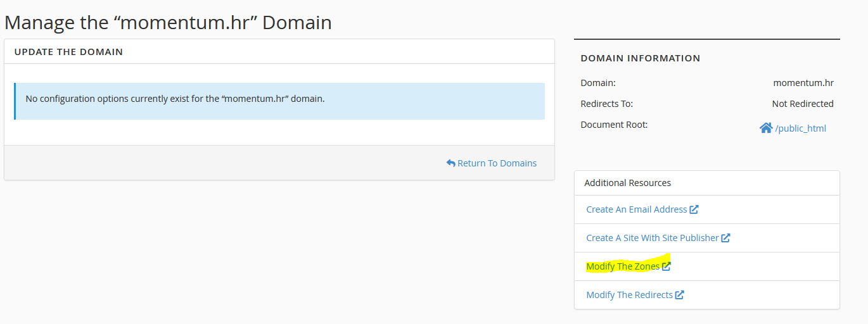Open Create A Site With Site Publisher
Screen dimensions: 868x324
(652, 238)
